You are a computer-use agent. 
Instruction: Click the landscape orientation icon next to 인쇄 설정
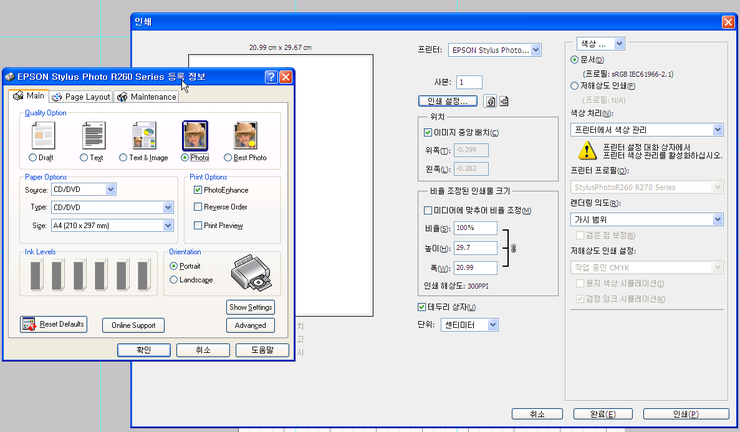(504, 101)
